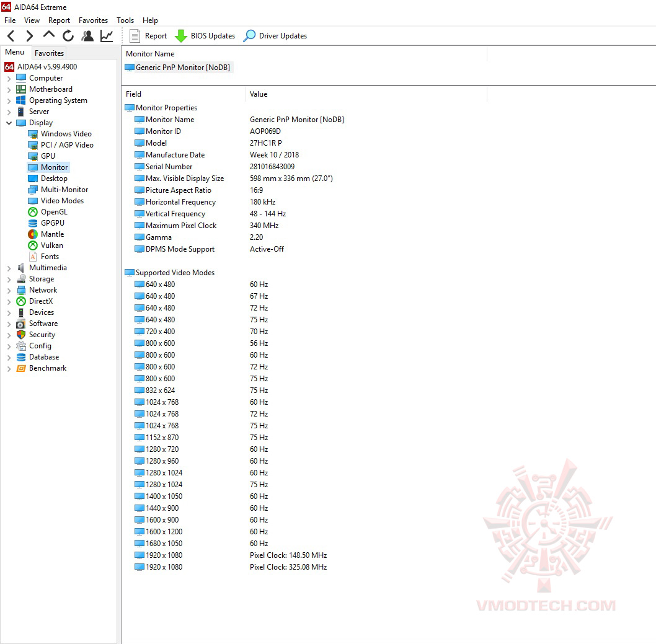Click the Supported Video Modes group header

(x=170, y=273)
